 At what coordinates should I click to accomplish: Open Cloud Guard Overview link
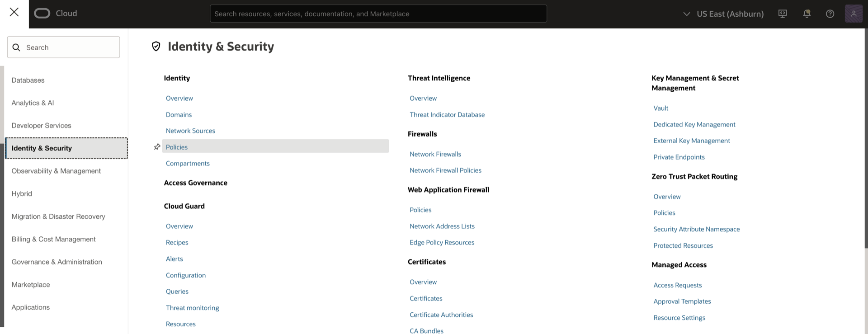click(x=179, y=226)
